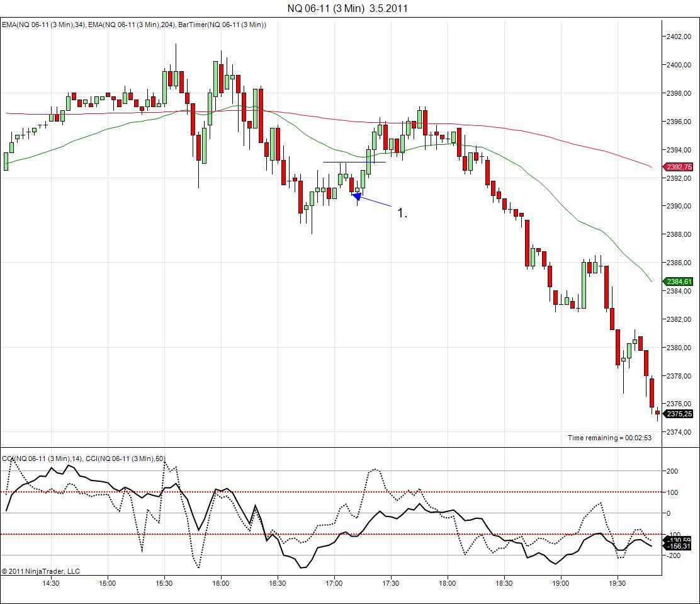Click the © 2011 NinjaTrader, LLC text

point(41,571)
